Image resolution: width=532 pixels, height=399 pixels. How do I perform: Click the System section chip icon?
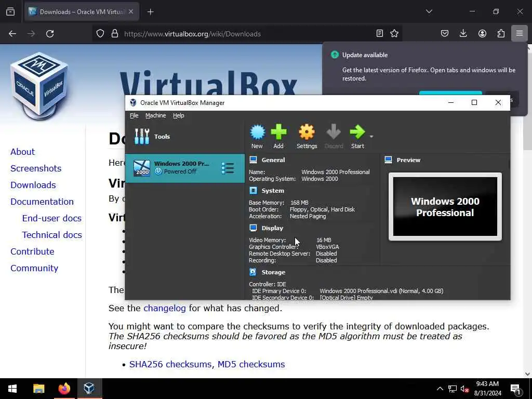(253, 191)
